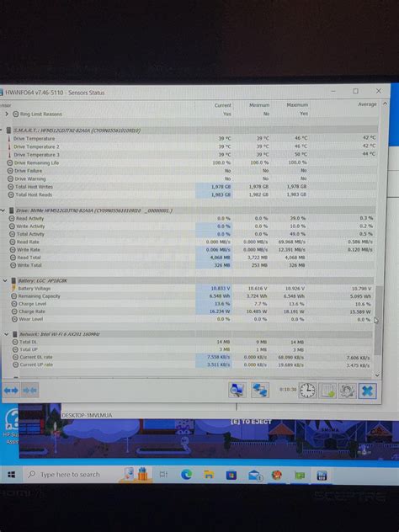Click the clock reset timer icon

coord(307,391)
